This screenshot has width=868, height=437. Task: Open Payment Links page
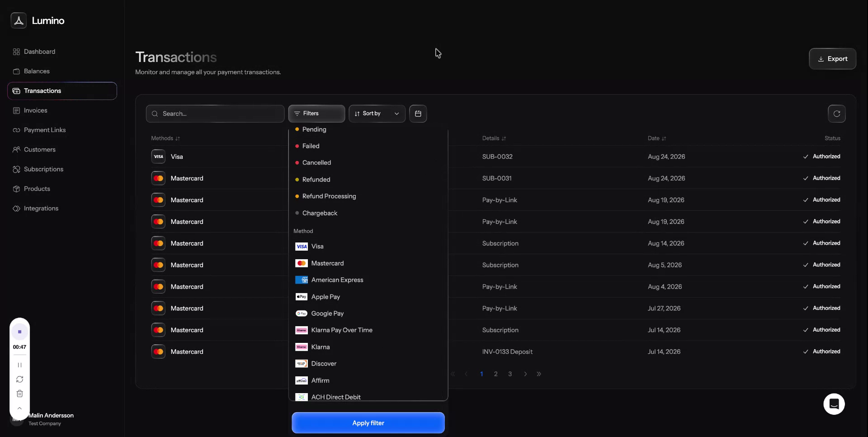tap(62, 130)
